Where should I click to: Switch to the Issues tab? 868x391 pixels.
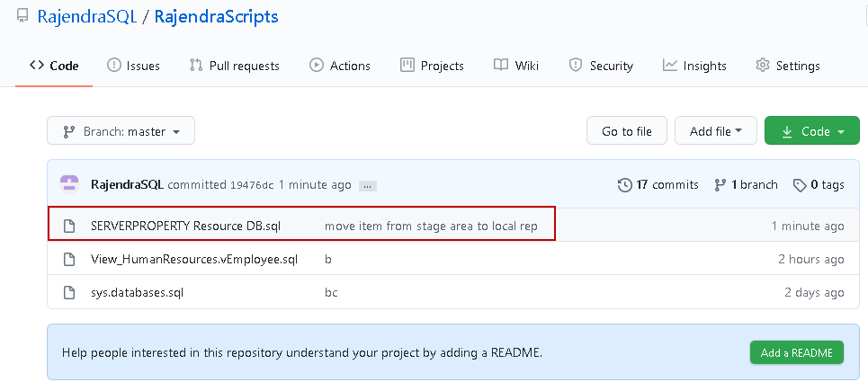pyautogui.click(x=133, y=66)
